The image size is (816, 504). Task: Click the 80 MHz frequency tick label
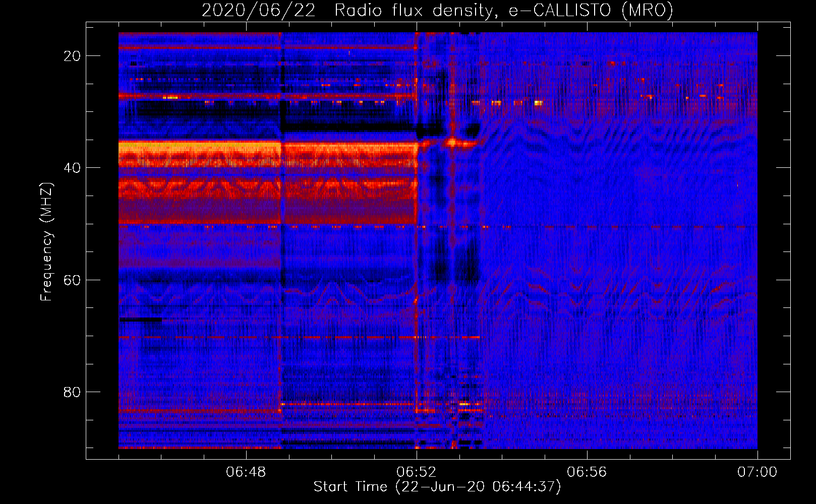click(x=73, y=392)
